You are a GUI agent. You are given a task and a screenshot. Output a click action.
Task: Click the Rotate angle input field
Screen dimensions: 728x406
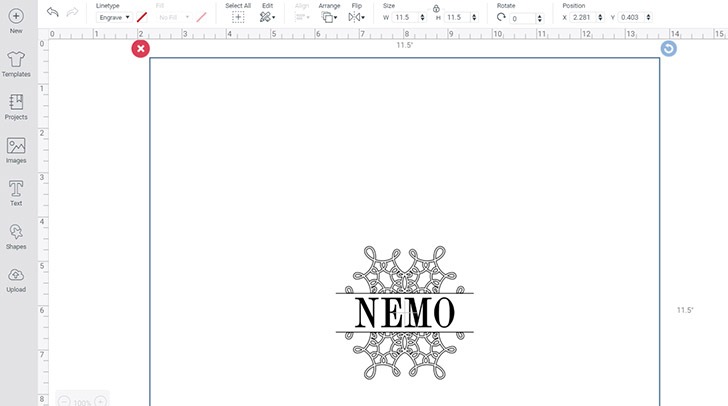click(x=522, y=19)
